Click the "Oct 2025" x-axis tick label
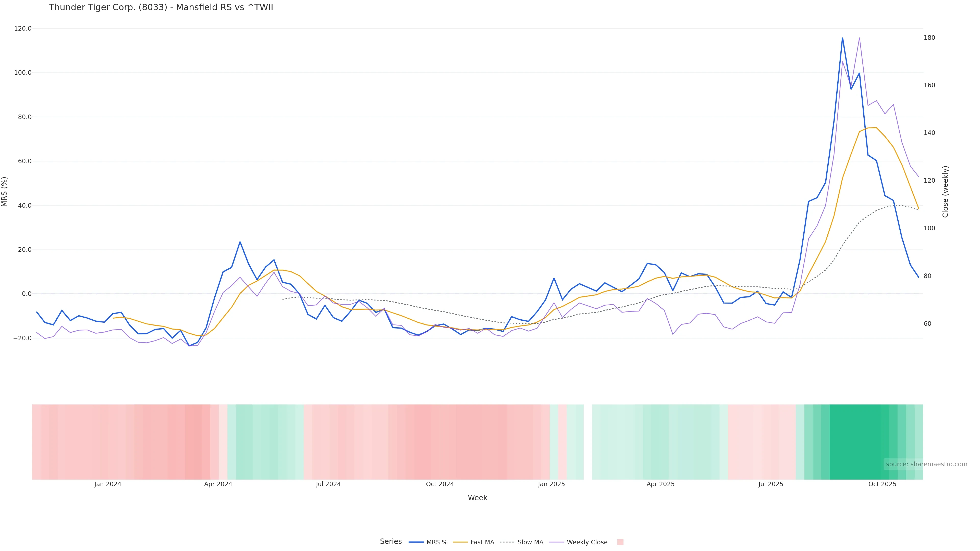The image size is (980, 551). [x=882, y=484]
